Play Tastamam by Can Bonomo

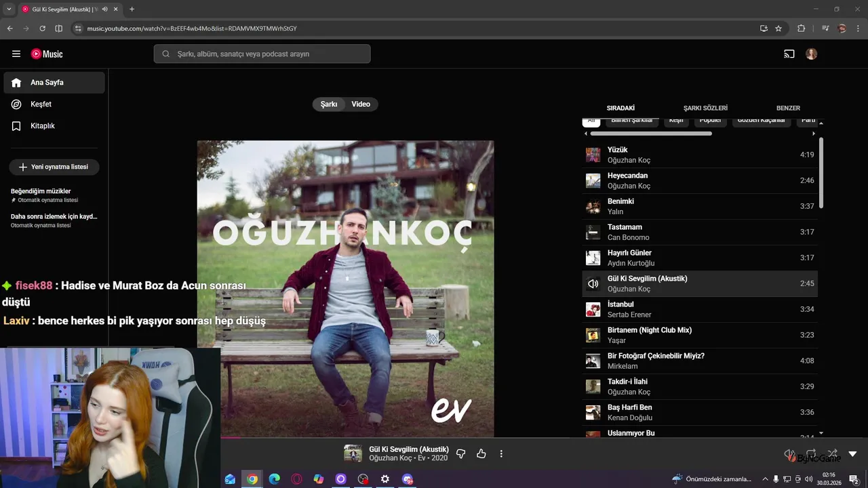pyautogui.click(x=700, y=232)
